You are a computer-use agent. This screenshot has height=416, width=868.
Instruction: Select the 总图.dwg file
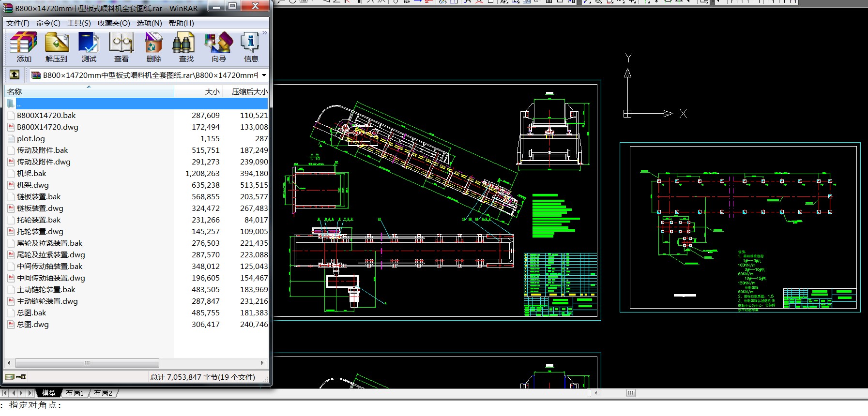(x=33, y=324)
